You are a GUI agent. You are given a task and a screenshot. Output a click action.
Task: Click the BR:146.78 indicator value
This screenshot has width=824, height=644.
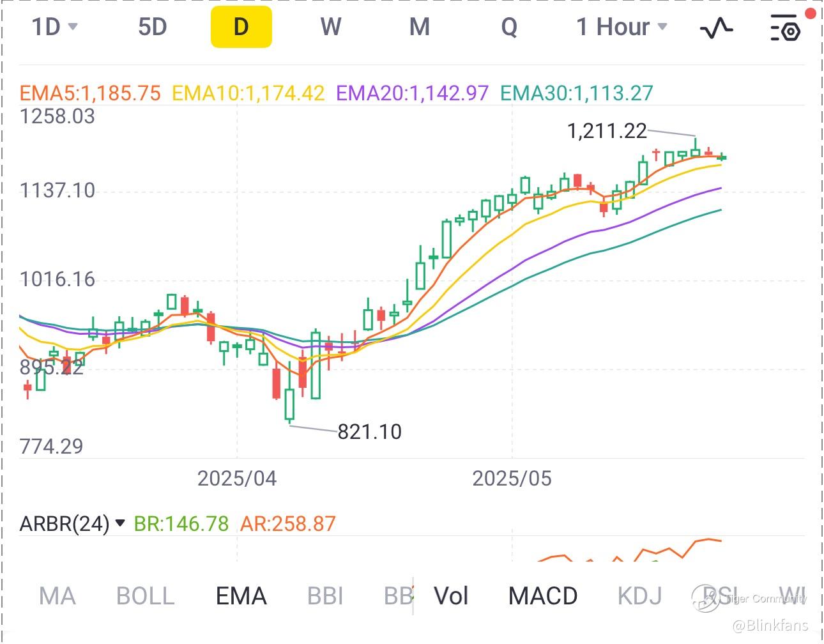tap(181, 524)
